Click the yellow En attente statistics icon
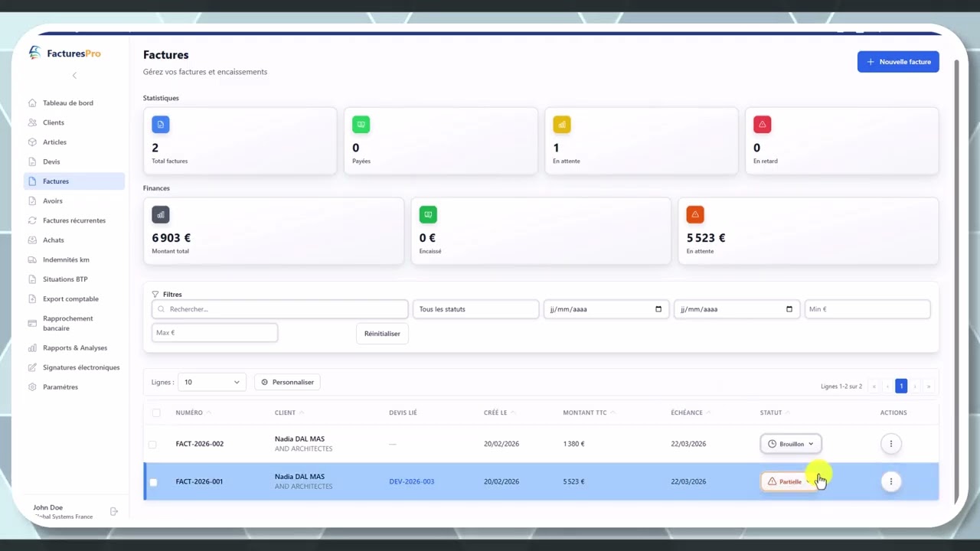Viewport: 980px width, 551px height. (562, 125)
